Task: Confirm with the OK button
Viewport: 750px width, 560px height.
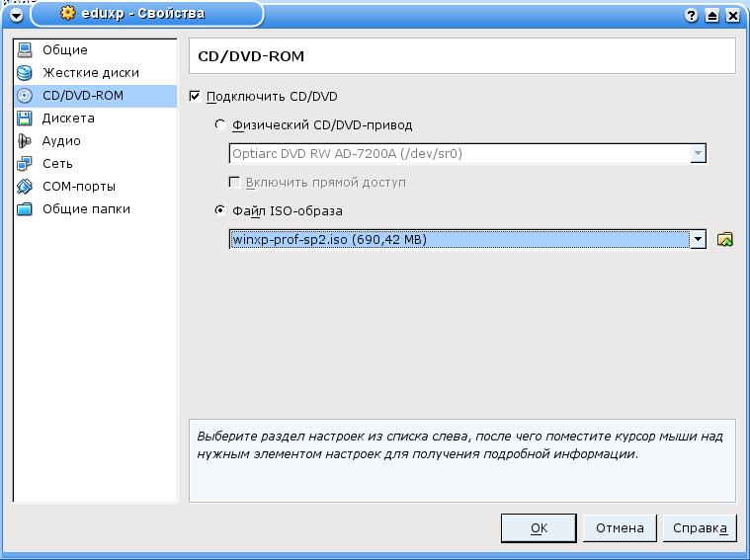Action: click(x=539, y=528)
